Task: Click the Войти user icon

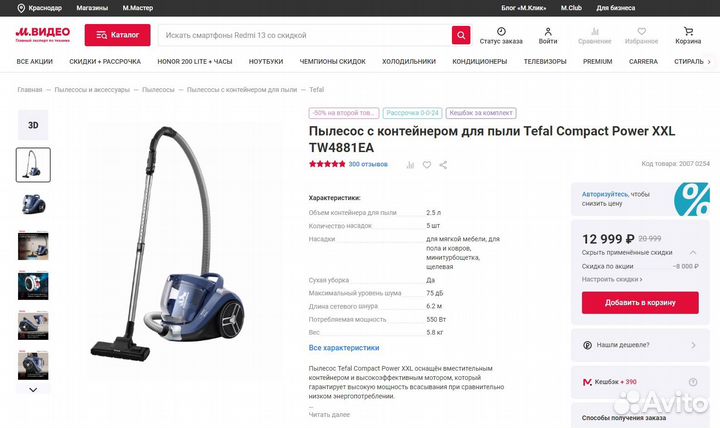Action: point(548,31)
